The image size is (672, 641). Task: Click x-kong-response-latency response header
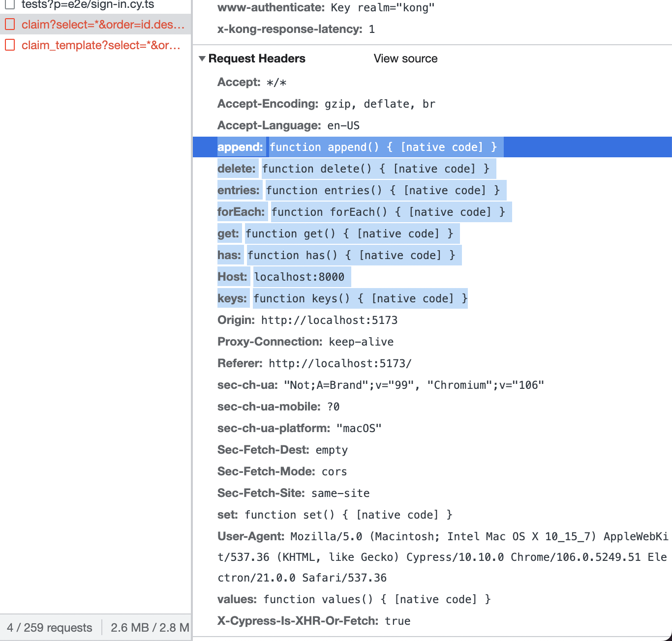click(296, 29)
